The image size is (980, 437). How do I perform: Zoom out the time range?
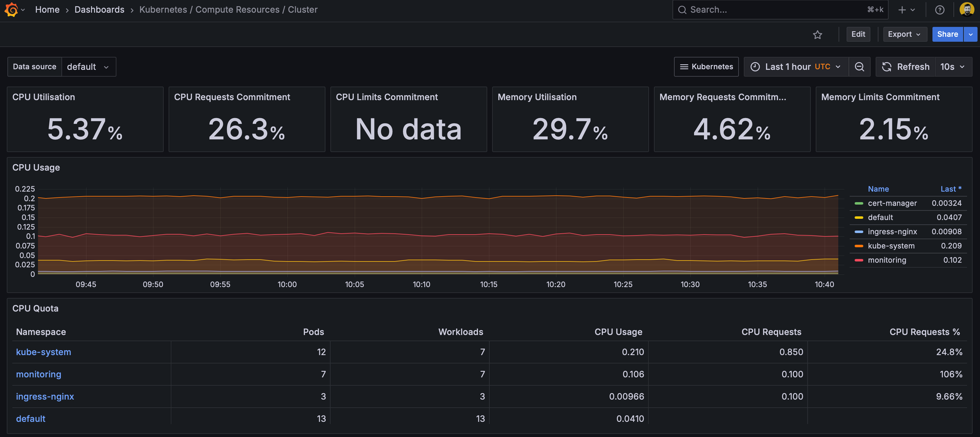[859, 67]
